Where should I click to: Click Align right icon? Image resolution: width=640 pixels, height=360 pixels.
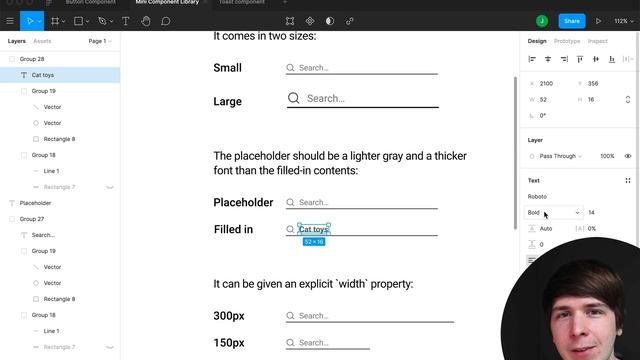tap(564, 59)
